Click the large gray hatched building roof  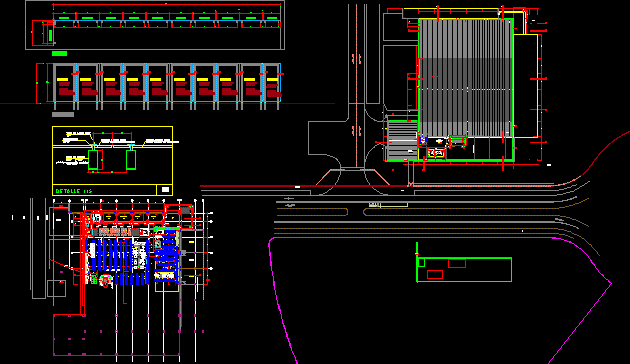(x=466, y=78)
